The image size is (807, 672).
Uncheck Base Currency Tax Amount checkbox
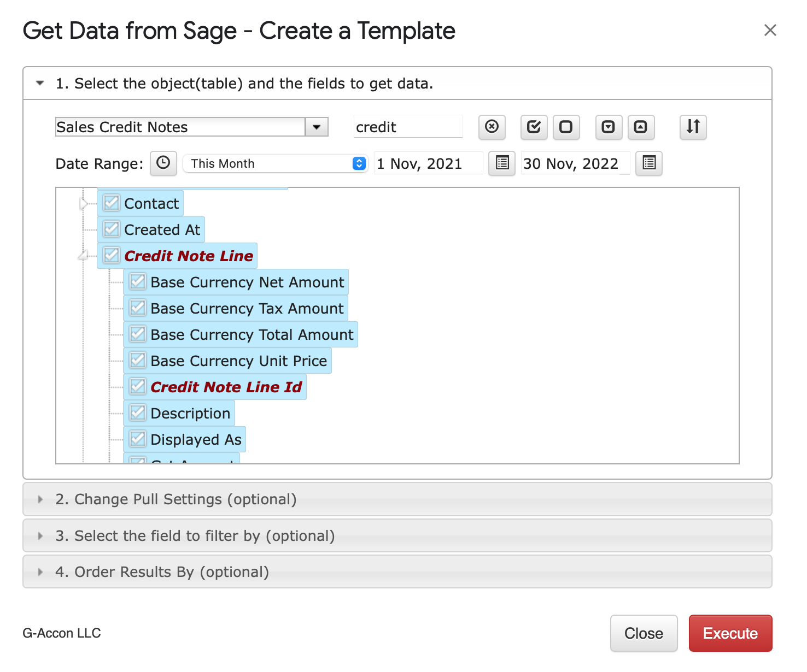coord(138,308)
